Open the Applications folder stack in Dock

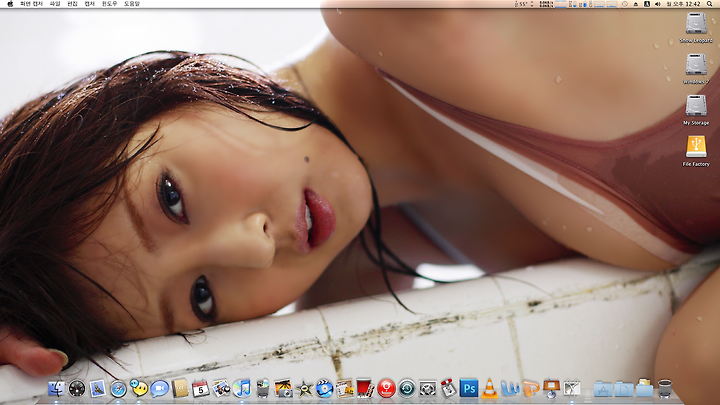[x=603, y=389]
